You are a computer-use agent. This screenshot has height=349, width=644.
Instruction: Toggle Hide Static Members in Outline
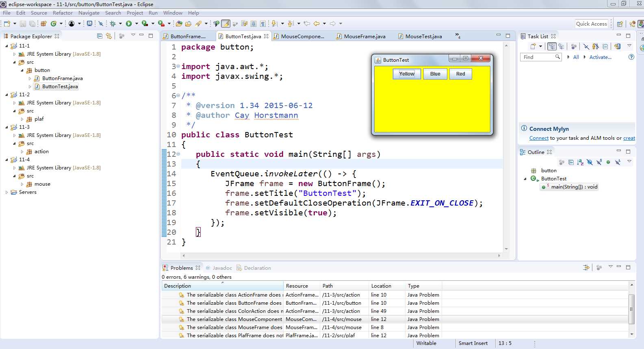pyautogui.click(x=599, y=162)
